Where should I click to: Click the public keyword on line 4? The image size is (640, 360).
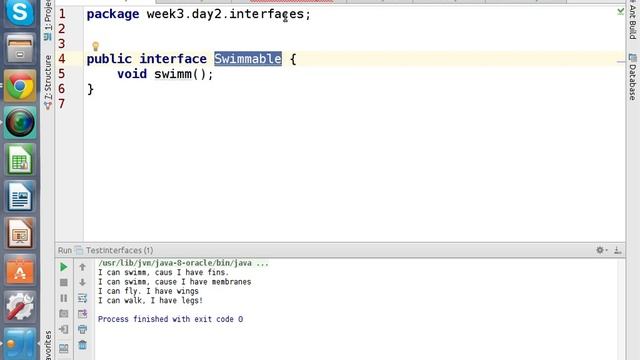109,59
